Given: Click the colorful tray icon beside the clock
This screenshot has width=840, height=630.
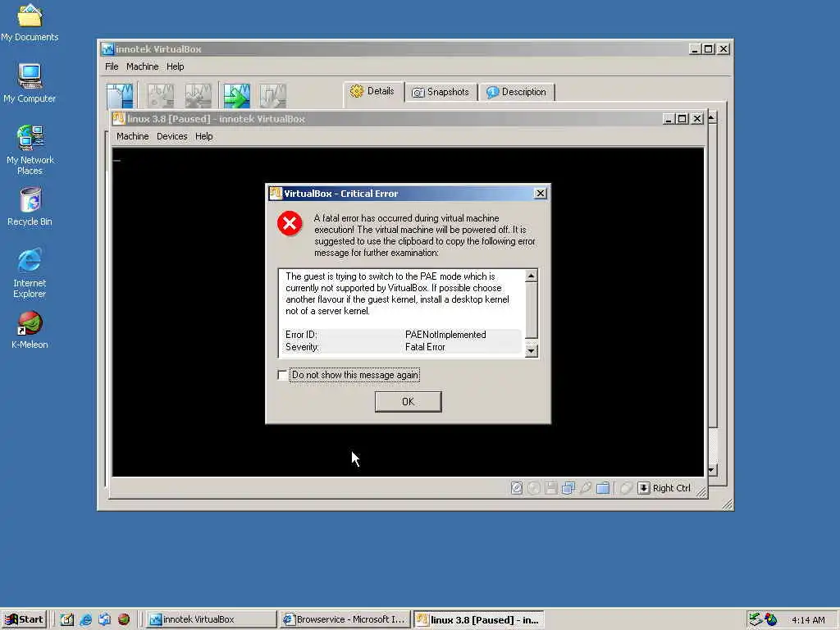Looking at the screenshot, I should (x=771, y=619).
